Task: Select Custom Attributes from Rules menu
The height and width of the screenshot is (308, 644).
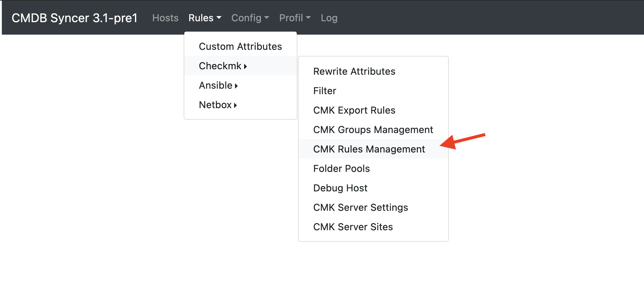Action: click(x=240, y=46)
